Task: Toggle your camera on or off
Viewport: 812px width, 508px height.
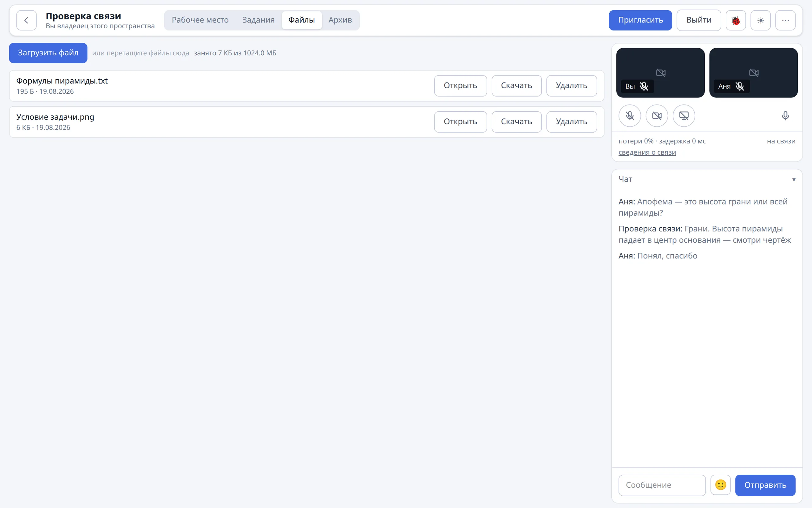Action: [657, 116]
